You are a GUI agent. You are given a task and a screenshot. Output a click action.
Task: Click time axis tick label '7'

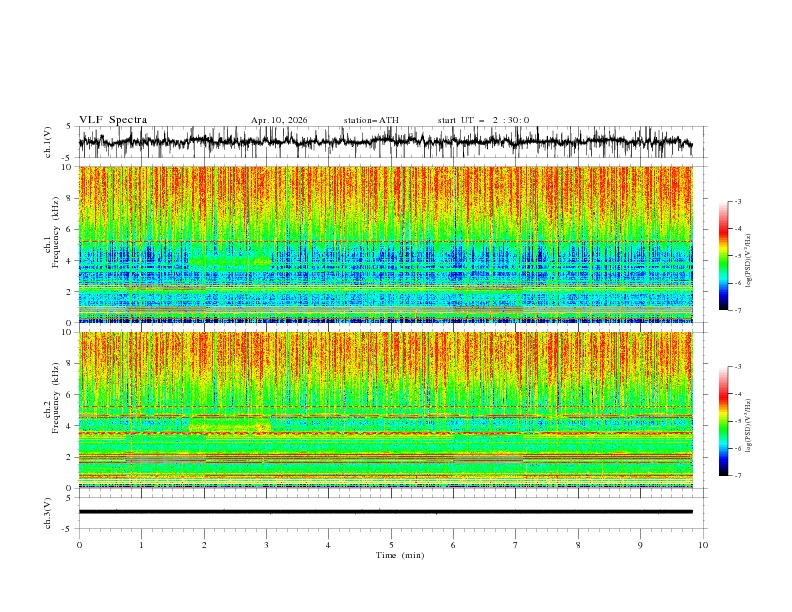[x=516, y=545]
